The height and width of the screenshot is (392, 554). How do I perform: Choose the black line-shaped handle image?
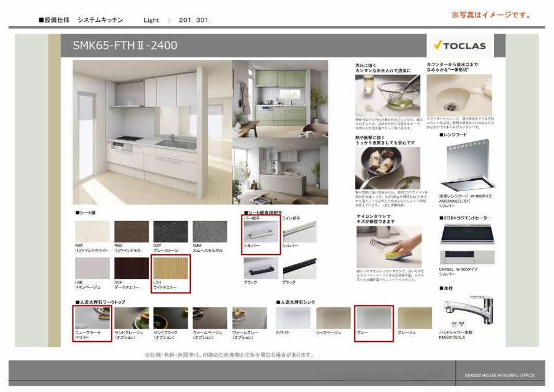300,268
